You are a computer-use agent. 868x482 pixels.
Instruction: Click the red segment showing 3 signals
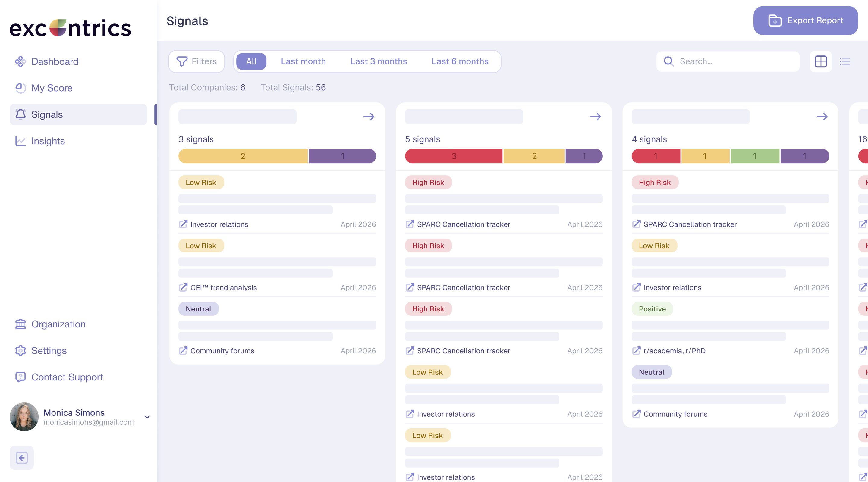point(454,156)
